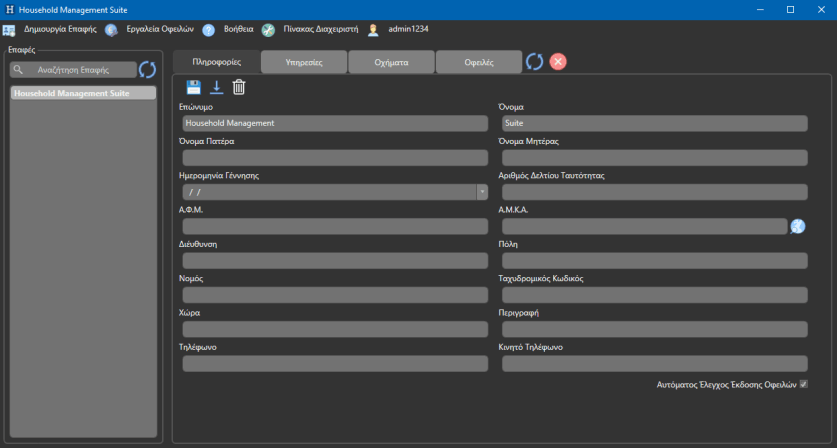837x448 pixels.
Task: Click the H application logo in title bar
Action: coord(10,10)
